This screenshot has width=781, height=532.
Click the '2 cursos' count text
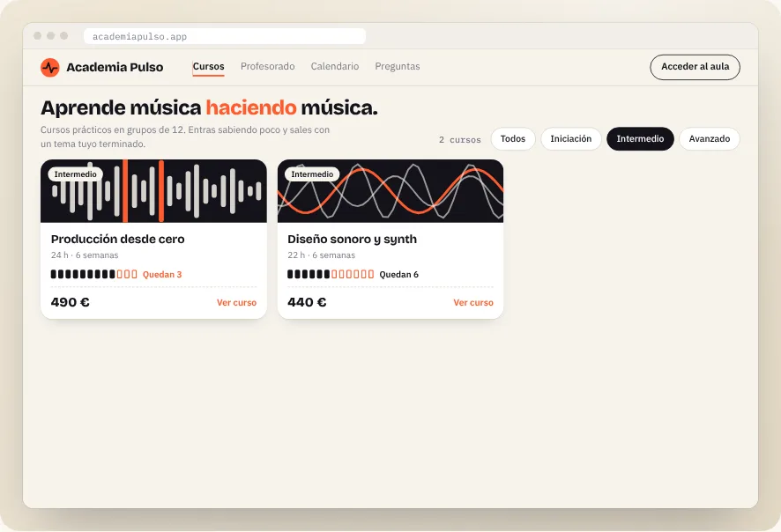[460, 140]
